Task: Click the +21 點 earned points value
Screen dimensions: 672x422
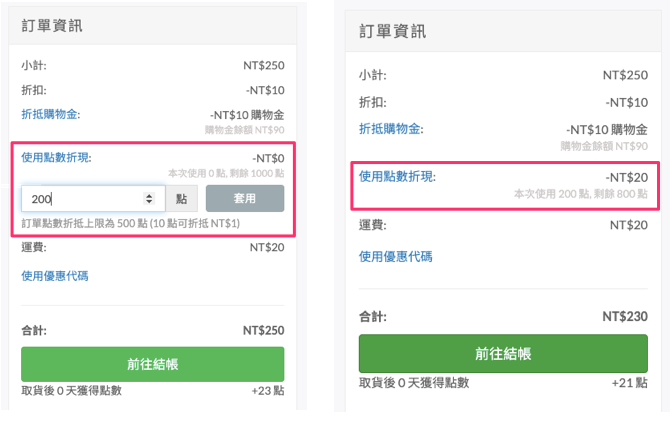Action: click(x=629, y=383)
